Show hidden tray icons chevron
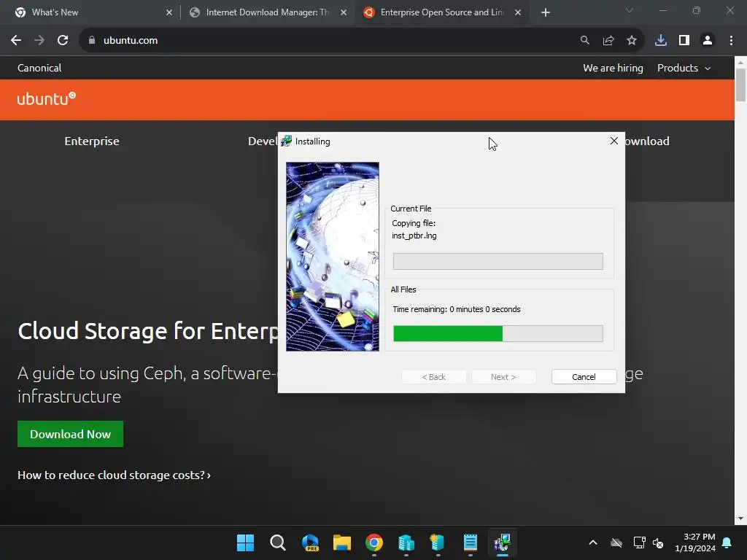747x560 pixels. point(592,542)
